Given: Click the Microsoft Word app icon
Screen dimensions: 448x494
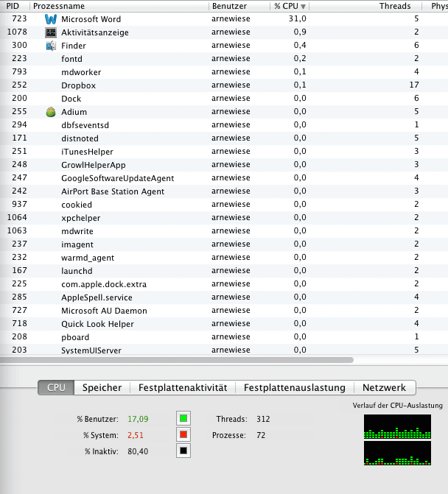Looking at the screenshot, I should [51, 19].
